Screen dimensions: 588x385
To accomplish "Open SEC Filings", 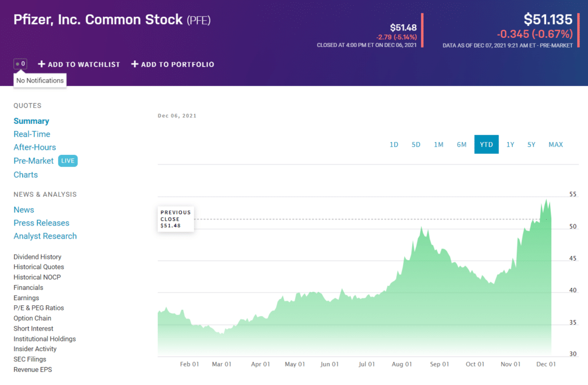I will click(30, 359).
